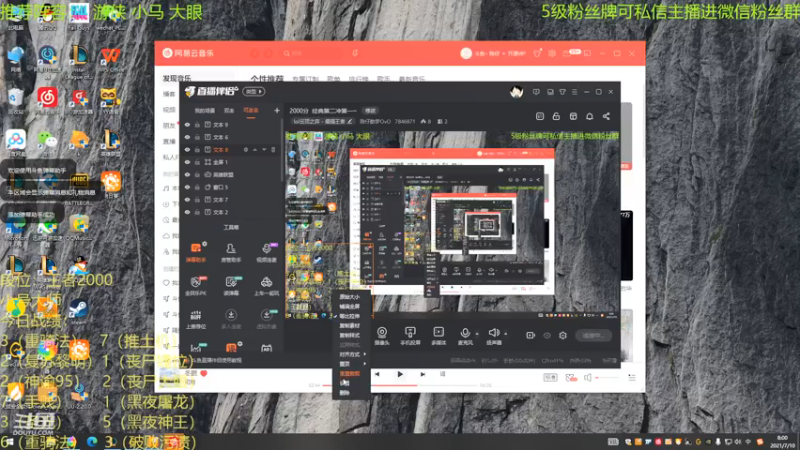Expand the submenu entry below 对齐方式
Screen dimensions: 800x450
(351, 364)
